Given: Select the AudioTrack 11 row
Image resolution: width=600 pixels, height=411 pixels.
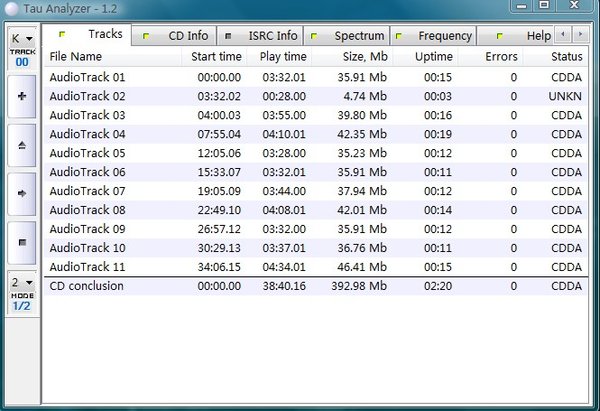Looking at the screenshot, I should point(316,267).
